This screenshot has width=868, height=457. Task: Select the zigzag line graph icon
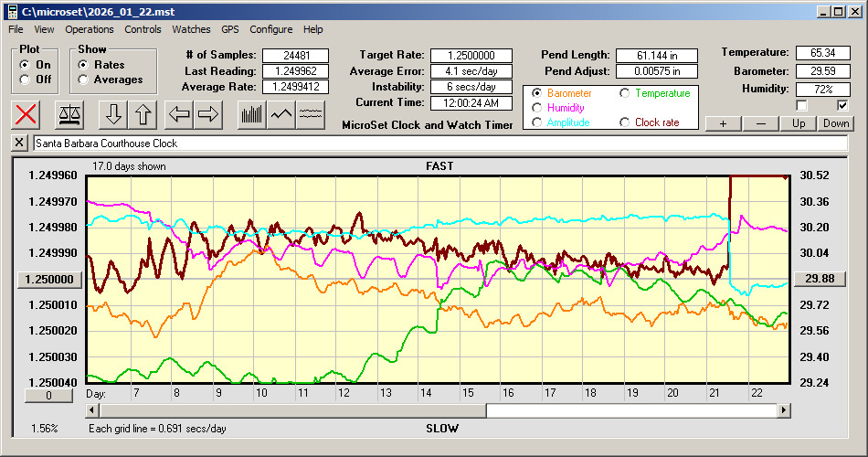coord(281,114)
